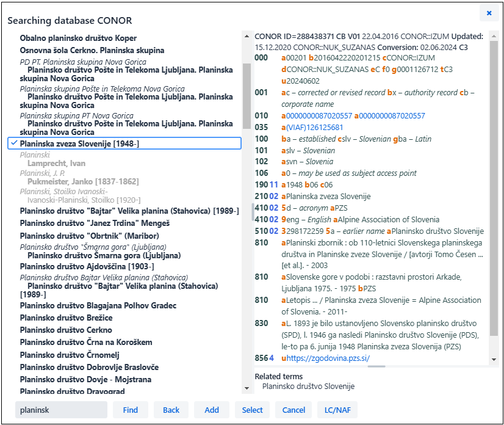Click the results list scrollbar thumb
Image resolution: width=504 pixels, height=425 pixels.
(247, 96)
